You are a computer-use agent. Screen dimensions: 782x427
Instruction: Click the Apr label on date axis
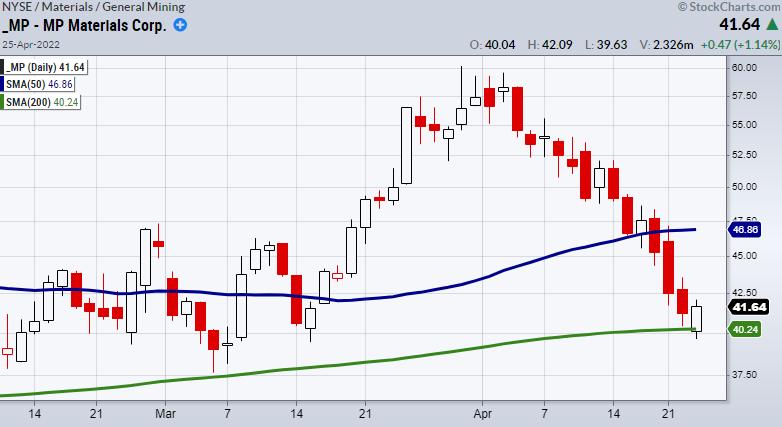(x=482, y=414)
